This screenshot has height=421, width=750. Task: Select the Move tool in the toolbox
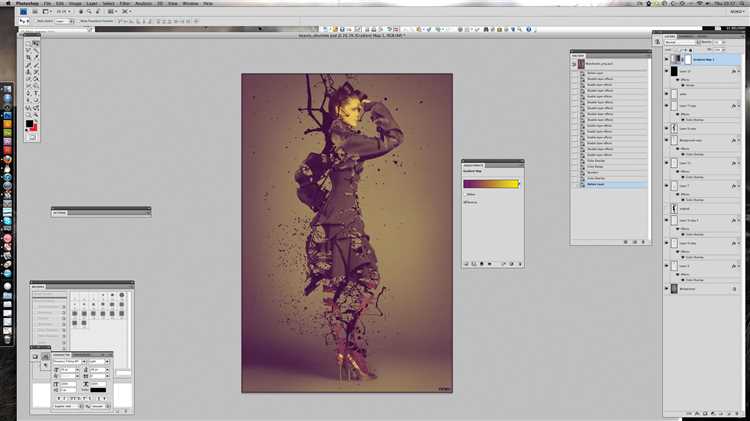tap(37, 43)
